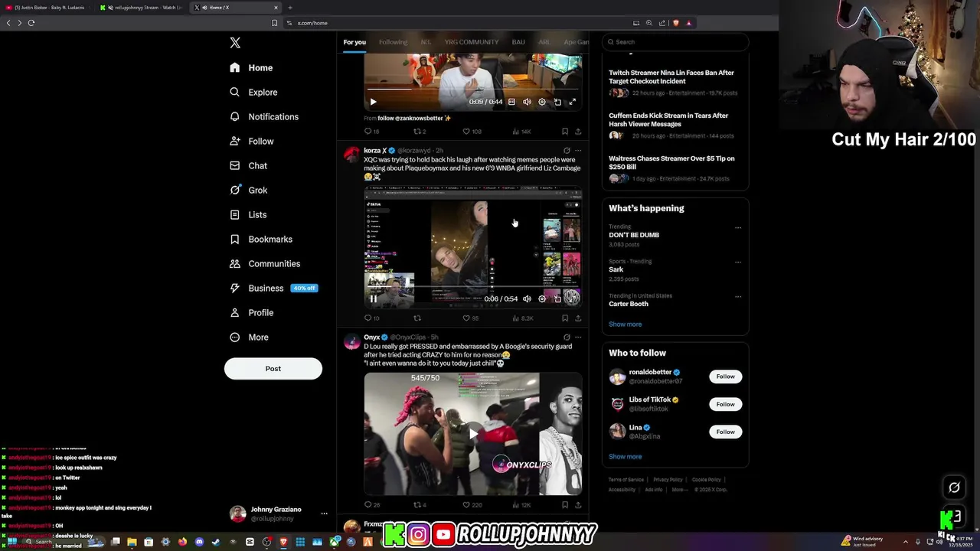
Task: Open account menu next to Johnny Graziano
Action: tap(324, 514)
